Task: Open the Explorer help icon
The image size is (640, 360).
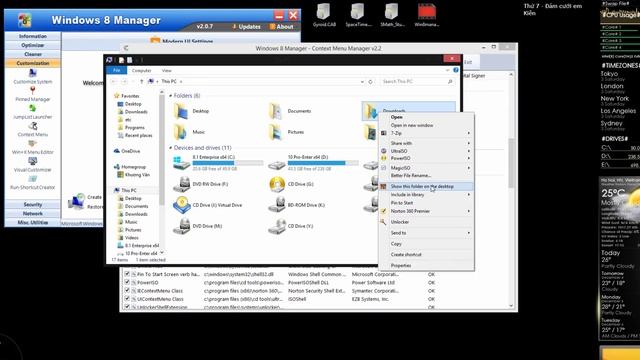Action: point(456,70)
